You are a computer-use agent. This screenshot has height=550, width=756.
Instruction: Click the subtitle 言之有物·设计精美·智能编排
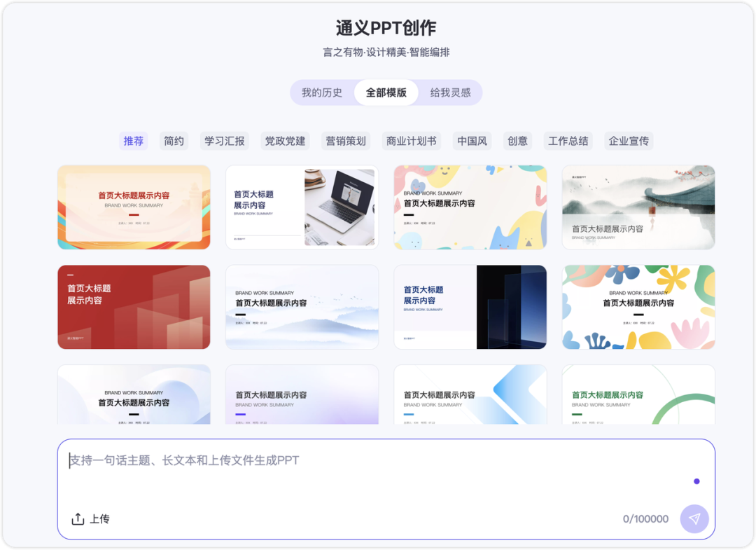(x=386, y=52)
